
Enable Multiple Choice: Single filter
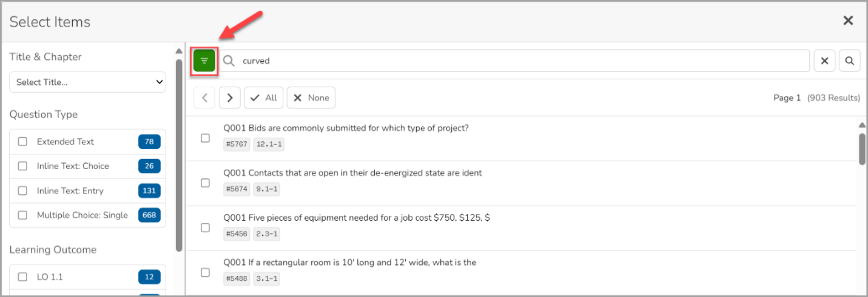coord(22,215)
